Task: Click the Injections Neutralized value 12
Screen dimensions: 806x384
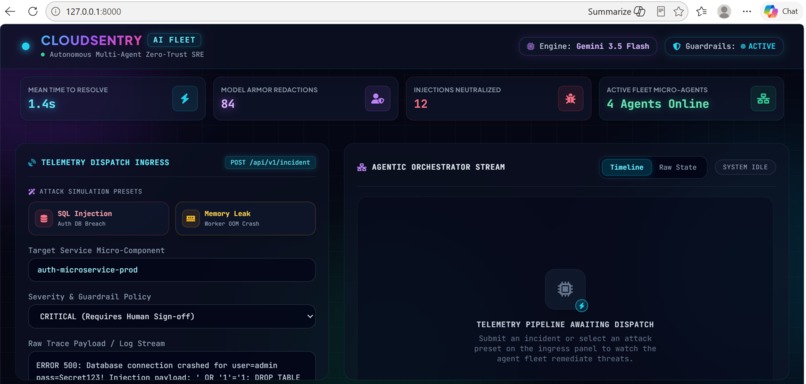Action: (420, 104)
